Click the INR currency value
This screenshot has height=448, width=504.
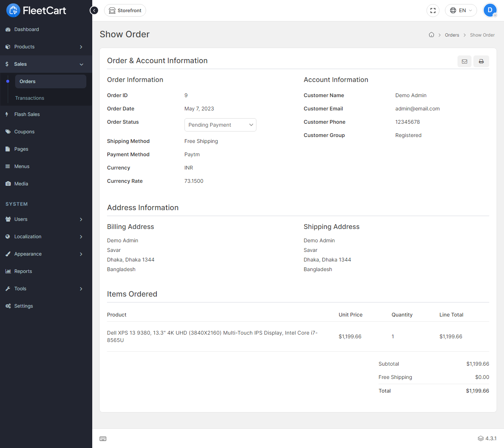click(x=189, y=168)
